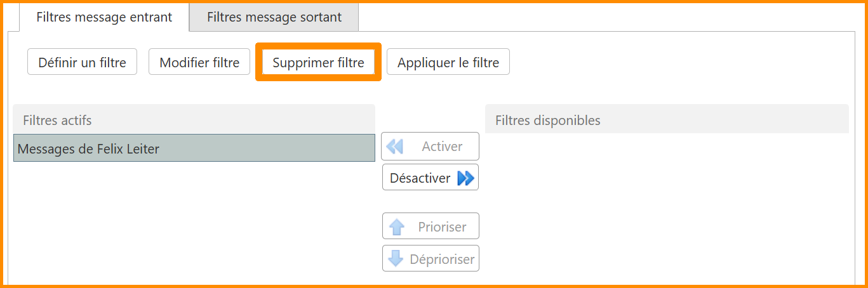
Task: Click the double left arrow Activer icon
Action: pos(395,147)
